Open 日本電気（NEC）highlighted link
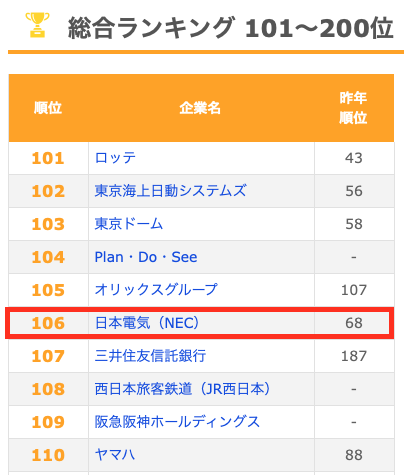404x475 pixels. pyautogui.click(x=147, y=323)
